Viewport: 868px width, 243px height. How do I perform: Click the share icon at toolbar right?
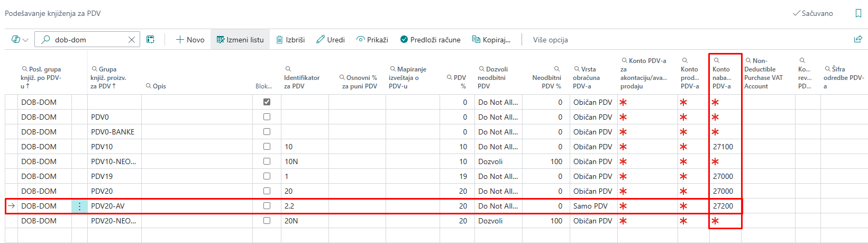click(857, 40)
